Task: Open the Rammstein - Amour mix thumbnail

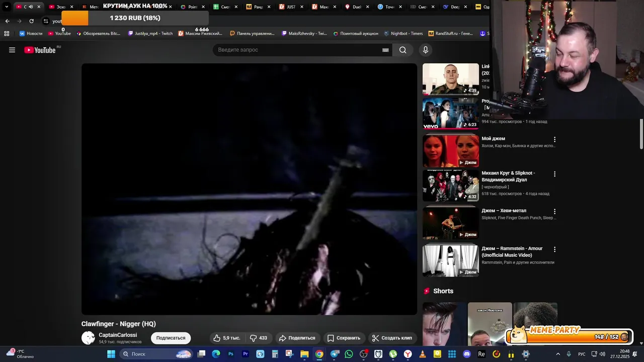Action: pos(451,261)
